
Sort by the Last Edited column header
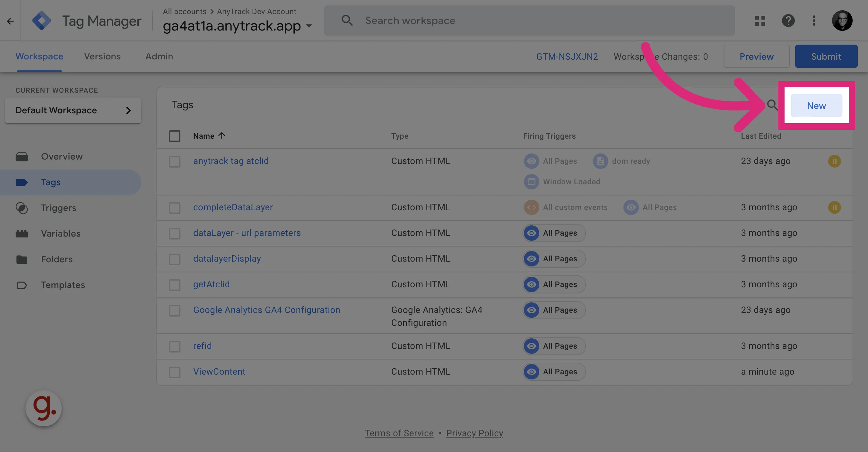761,136
